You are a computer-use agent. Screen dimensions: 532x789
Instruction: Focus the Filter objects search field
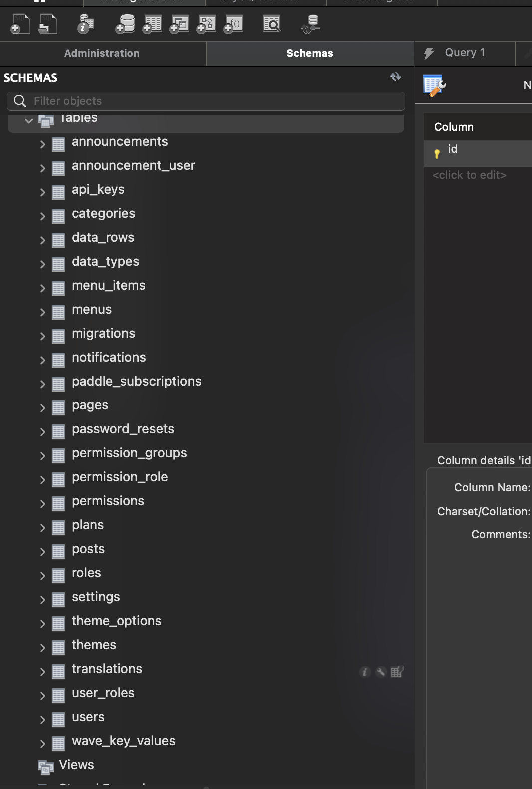pyautogui.click(x=206, y=101)
